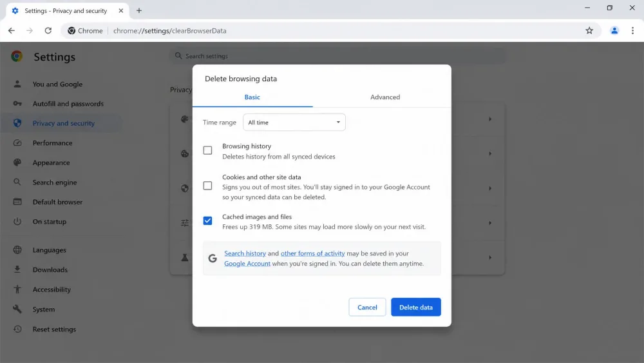Image resolution: width=644 pixels, height=363 pixels.
Task: Click the search settings magnifier icon
Action: [178, 55]
